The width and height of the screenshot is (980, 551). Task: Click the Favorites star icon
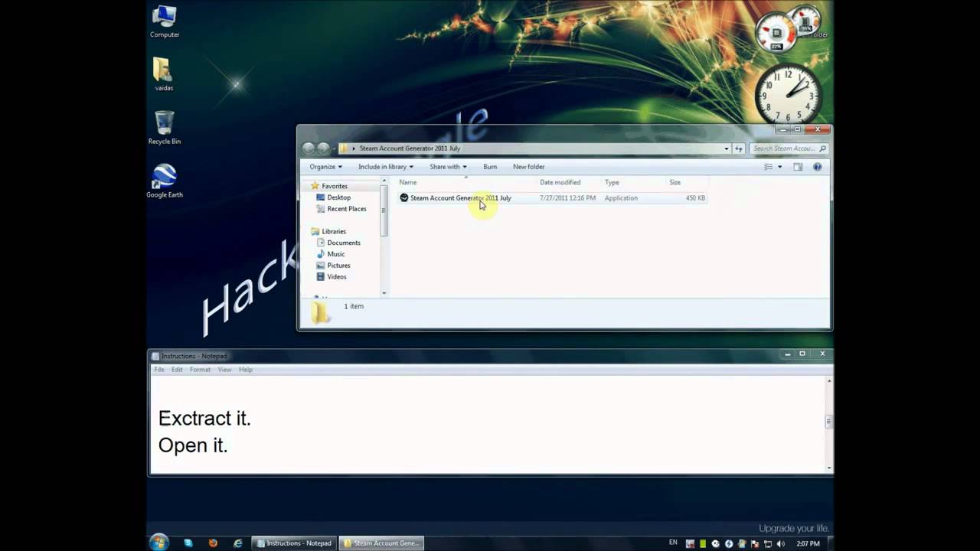pyautogui.click(x=315, y=186)
